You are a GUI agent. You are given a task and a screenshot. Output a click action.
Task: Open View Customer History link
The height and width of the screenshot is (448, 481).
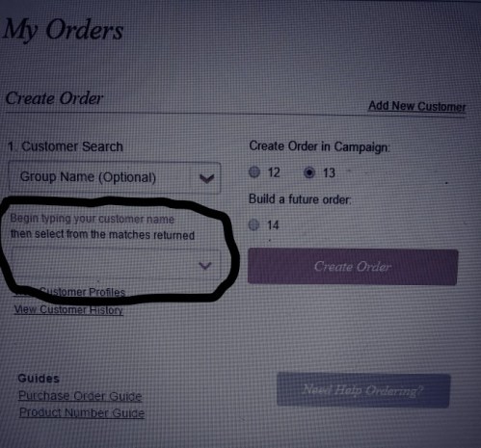point(68,309)
